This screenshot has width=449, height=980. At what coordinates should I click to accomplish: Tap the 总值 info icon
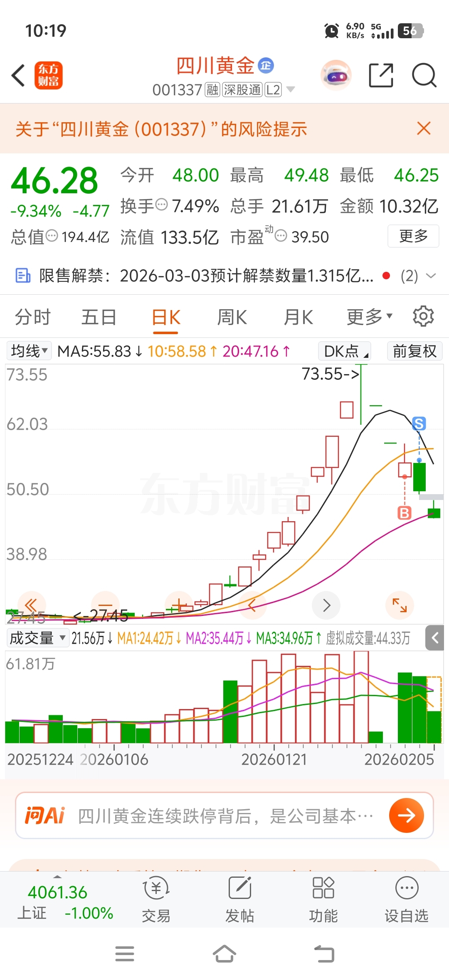point(52,236)
